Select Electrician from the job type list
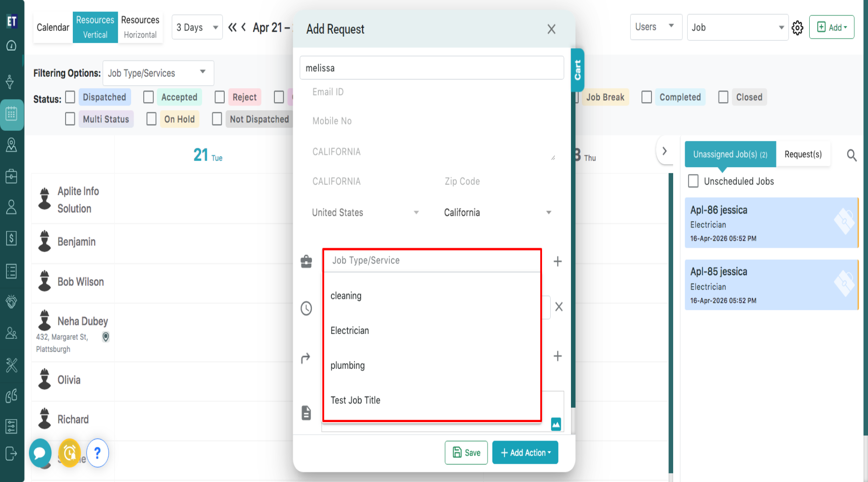868x482 pixels. [x=350, y=331]
